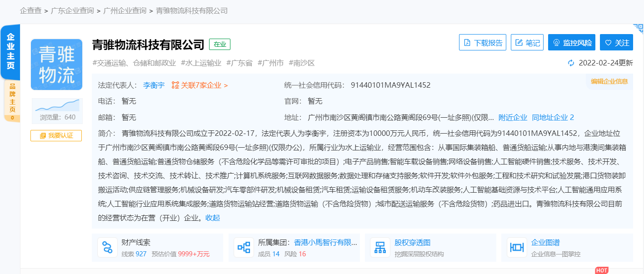Image resolution: width=644 pixels, height=274 pixels.
Task: Click the 在业 status badge
Action: coord(220,44)
